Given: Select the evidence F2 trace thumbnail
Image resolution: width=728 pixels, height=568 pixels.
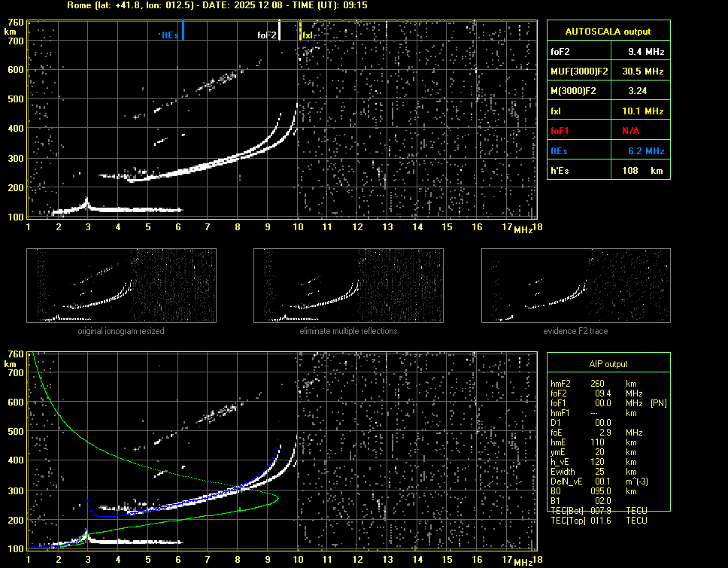Looking at the screenshot, I should 575,286.
